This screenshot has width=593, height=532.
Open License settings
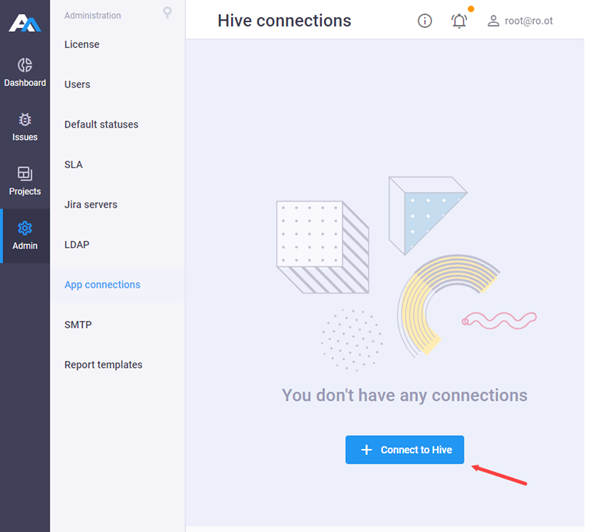point(82,44)
